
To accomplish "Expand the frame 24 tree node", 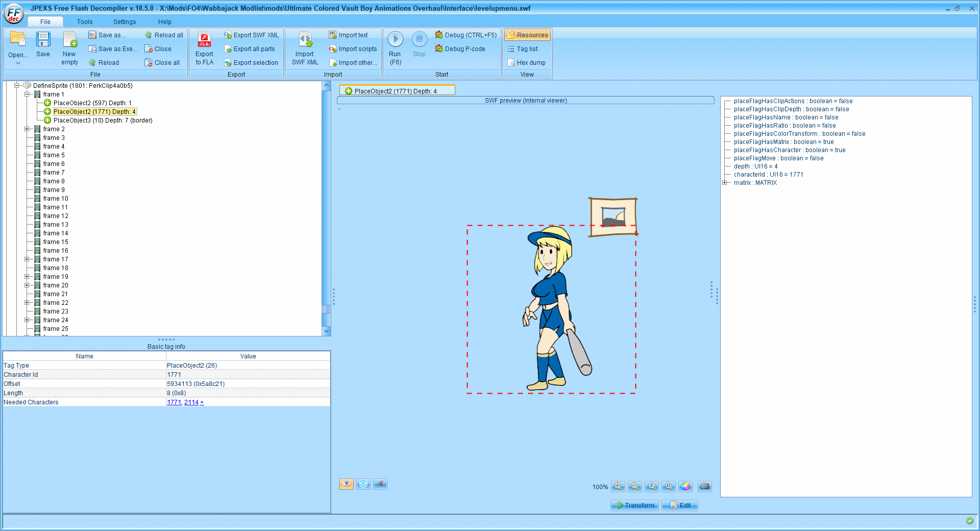I will tap(27, 320).
